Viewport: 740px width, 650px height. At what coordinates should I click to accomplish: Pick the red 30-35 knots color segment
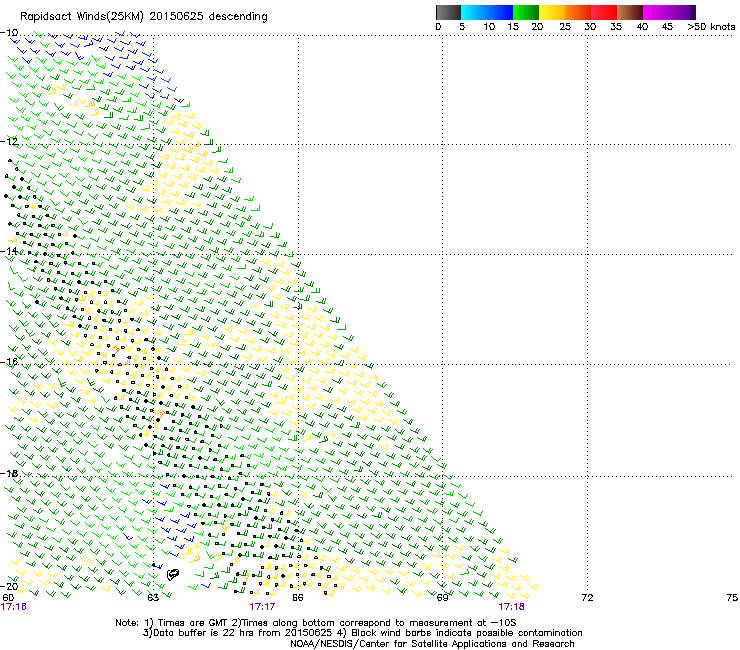[x=604, y=12]
